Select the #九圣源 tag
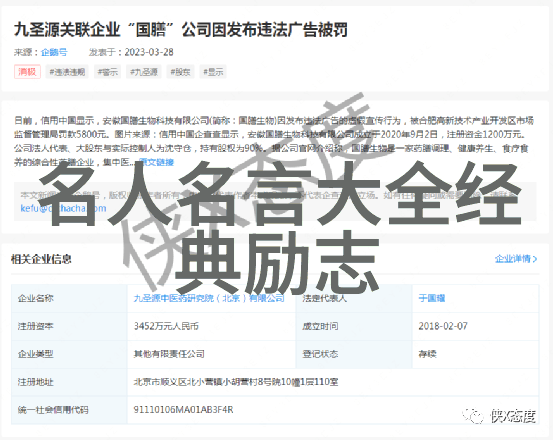Viewport: 553px width, 440px height. [x=144, y=72]
